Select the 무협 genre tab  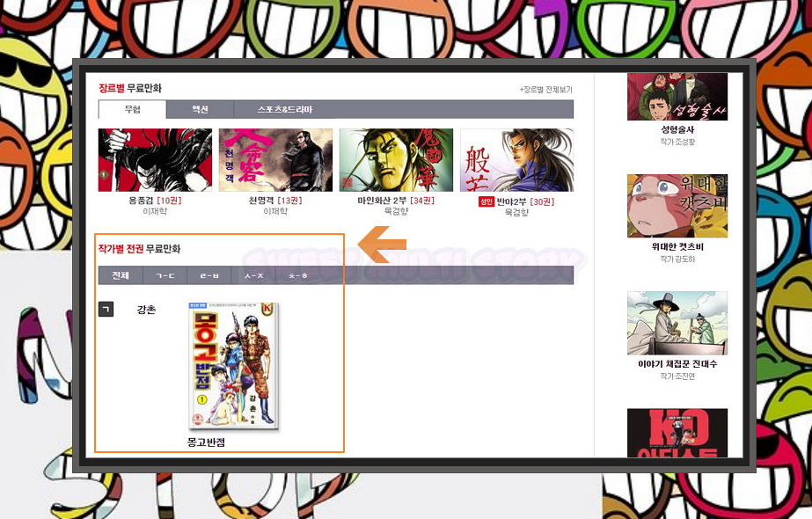coord(133,109)
